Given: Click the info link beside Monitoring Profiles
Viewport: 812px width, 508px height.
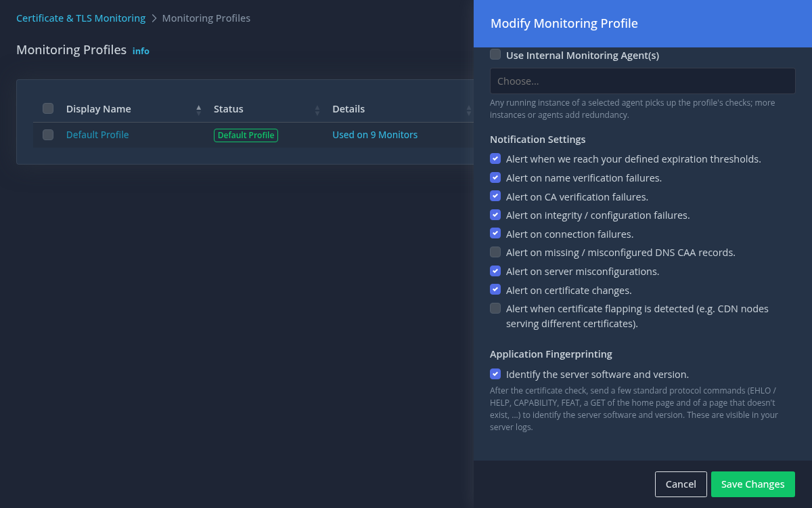Looking at the screenshot, I should pos(141,51).
